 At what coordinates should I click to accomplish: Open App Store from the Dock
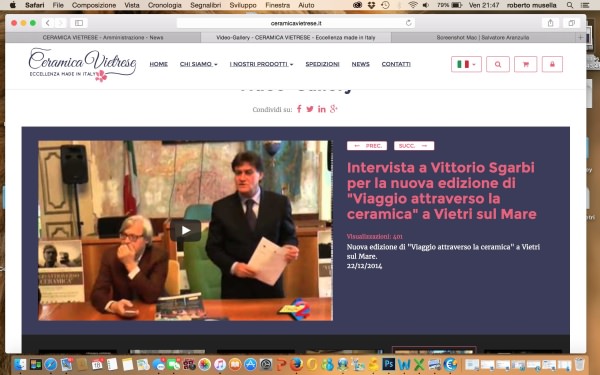coord(250,364)
